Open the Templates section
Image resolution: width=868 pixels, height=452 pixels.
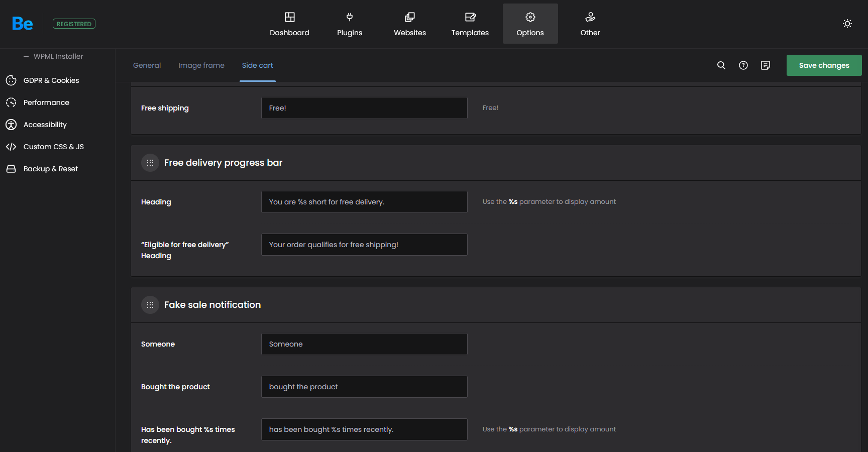[x=470, y=24]
